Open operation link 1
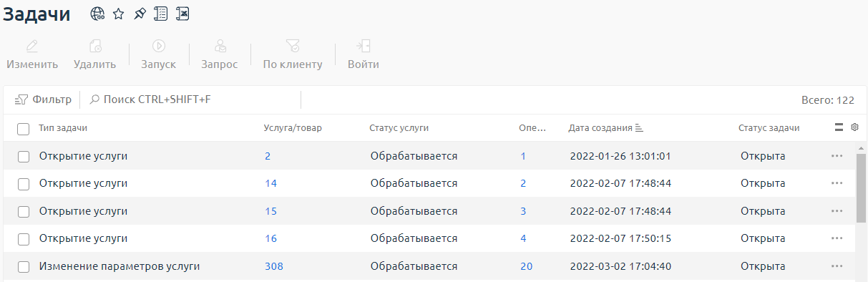This screenshot has width=868, height=282. pos(523,155)
